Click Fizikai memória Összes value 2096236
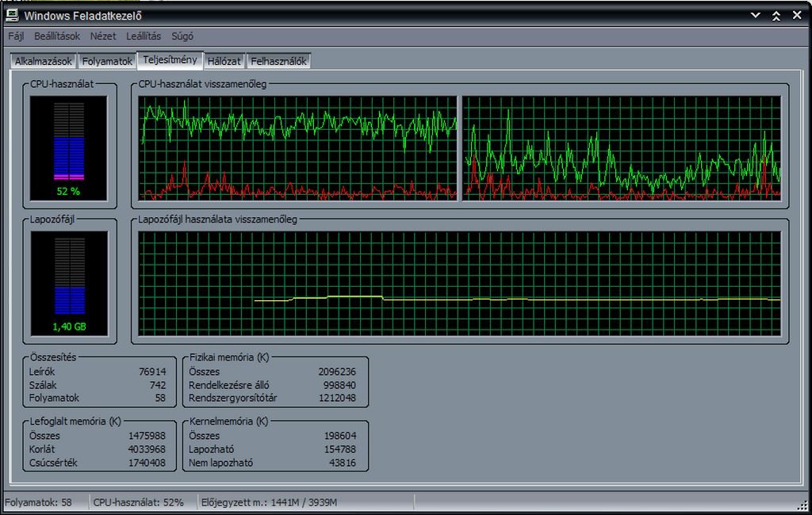 (x=337, y=372)
